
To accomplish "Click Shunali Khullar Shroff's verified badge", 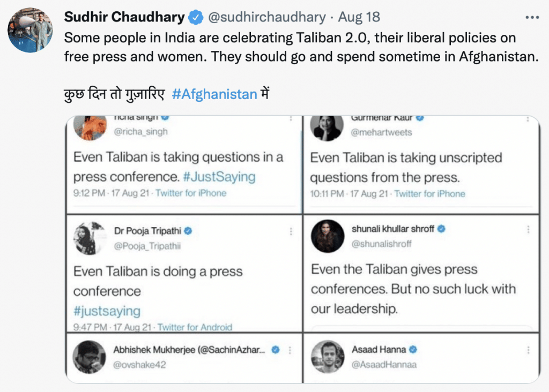I will coord(441,229).
